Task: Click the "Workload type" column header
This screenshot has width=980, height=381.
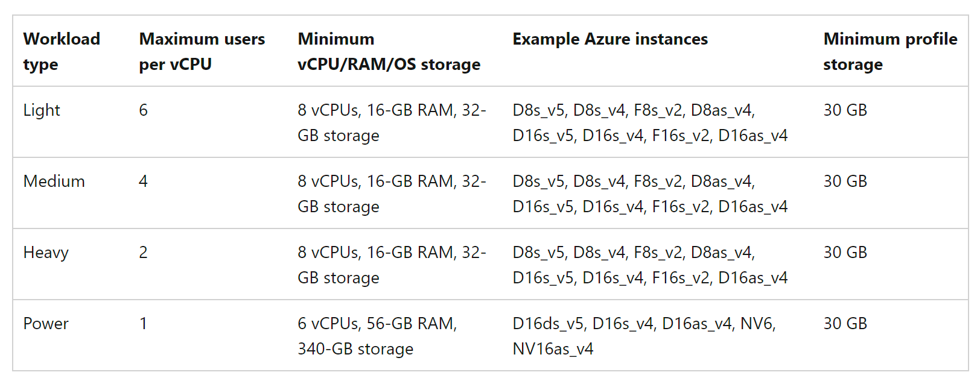Action: pyautogui.click(x=62, y=51)
